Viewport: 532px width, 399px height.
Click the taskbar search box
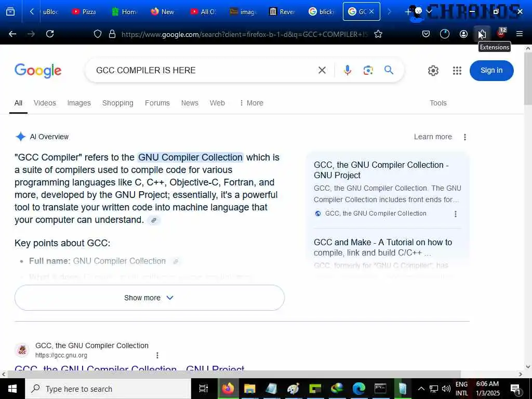pyautogui.click(x=108, y=389)
